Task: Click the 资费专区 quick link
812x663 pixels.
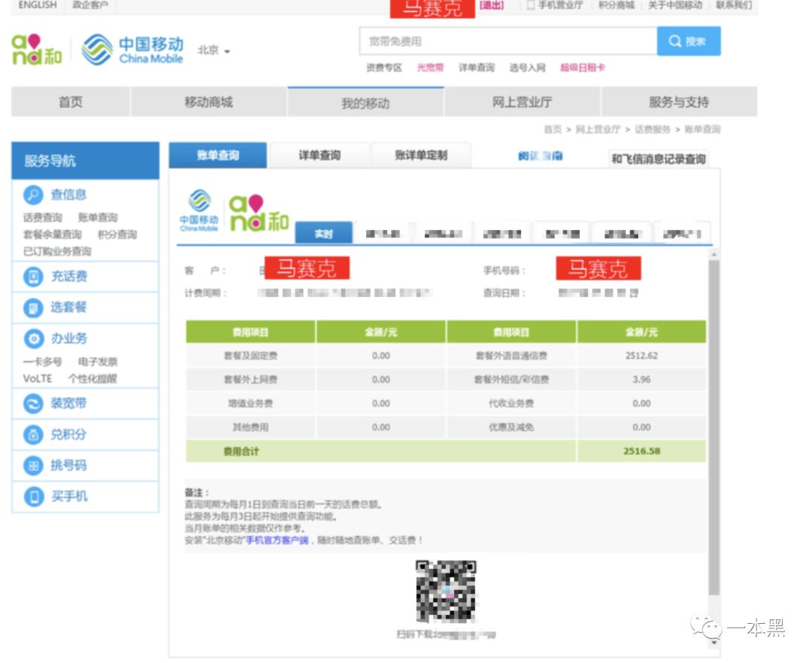Action: coord(383,68)
